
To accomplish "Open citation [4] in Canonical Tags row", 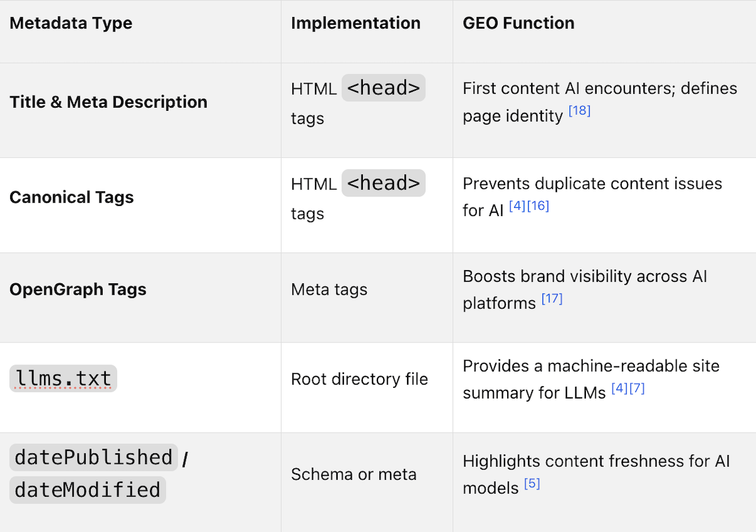I will [x=517, y=206].
